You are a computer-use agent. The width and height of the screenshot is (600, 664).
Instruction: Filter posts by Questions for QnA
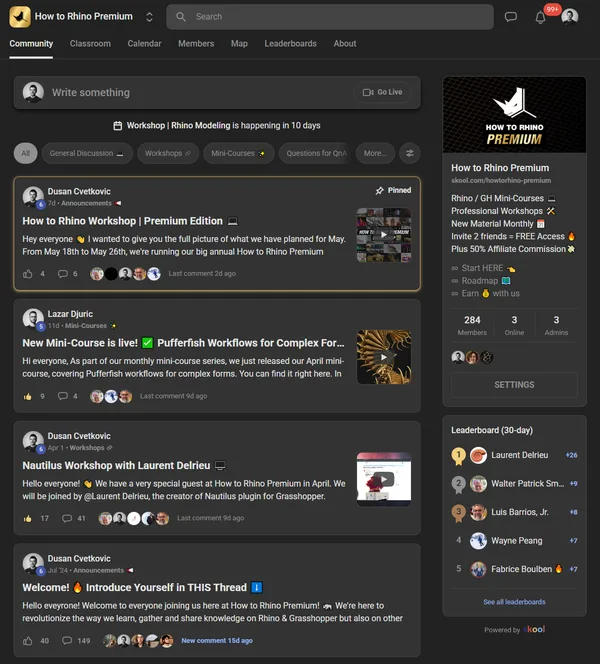click(x=314, y=153)
